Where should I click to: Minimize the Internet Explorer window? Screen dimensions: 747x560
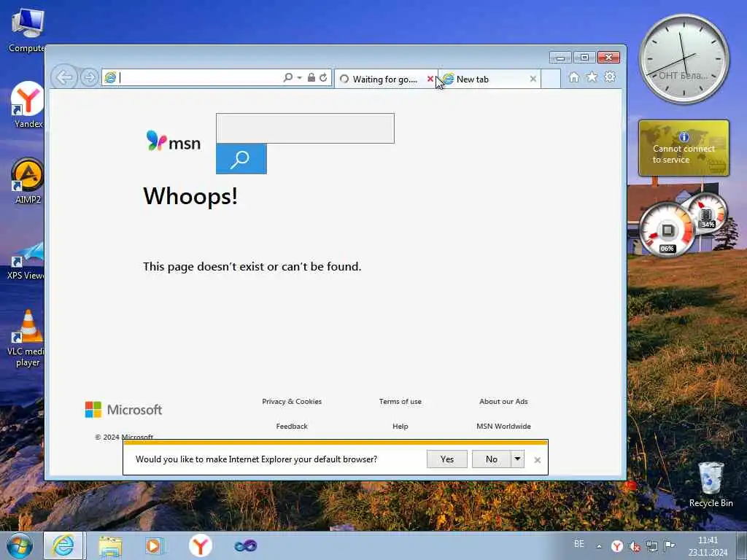point(560,58)
